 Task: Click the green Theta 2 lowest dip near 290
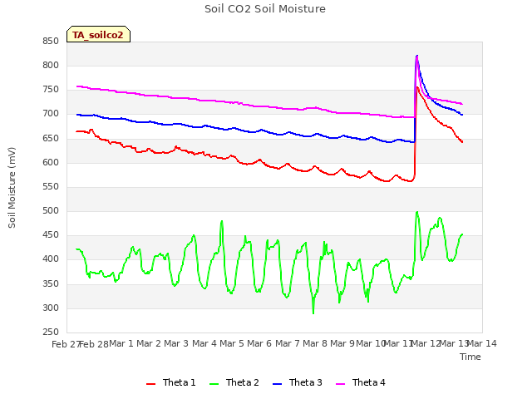click(x=313, y=313)
